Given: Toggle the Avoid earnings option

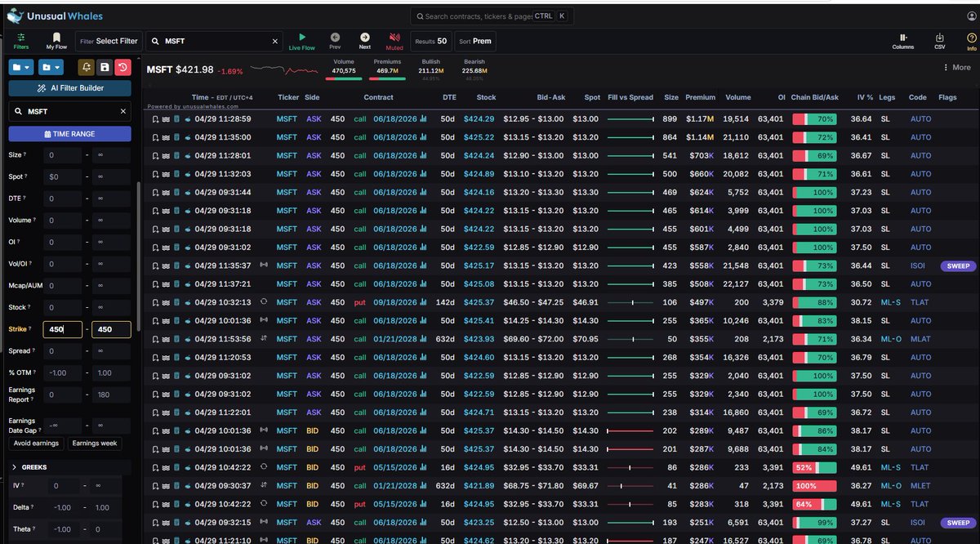Looking at the screenshot, I should pyautogui.click(x=36, y=444).
